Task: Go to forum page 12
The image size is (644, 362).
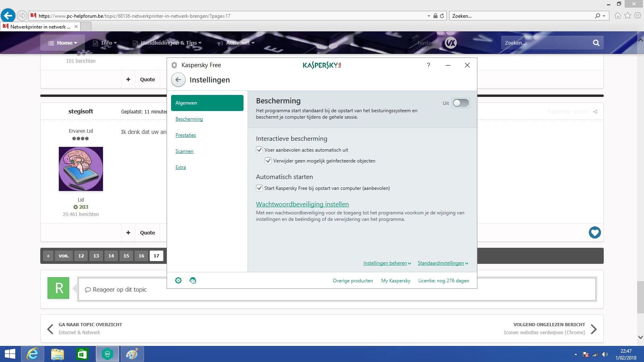Action: [x=81, y=256]
